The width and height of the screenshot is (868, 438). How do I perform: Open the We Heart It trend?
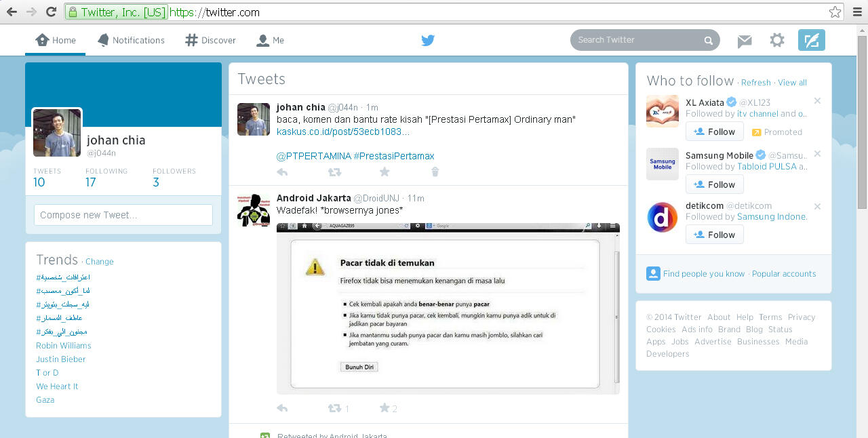57,386
